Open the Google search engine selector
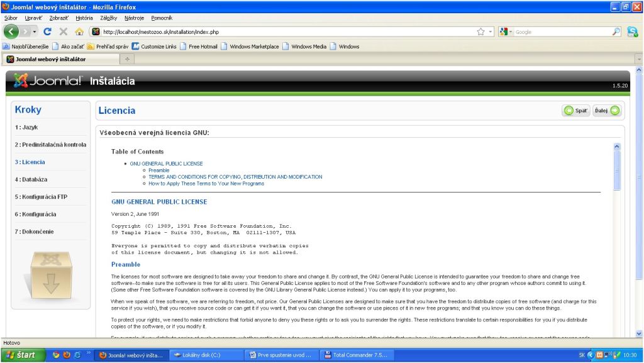Viewport: 644px width, 363px height. pyautogui.click(x=506, y=31)
